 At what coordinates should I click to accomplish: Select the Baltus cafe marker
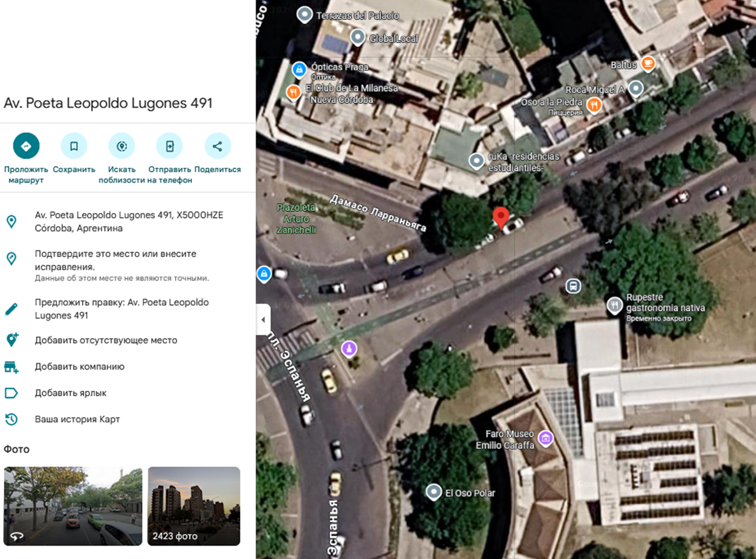[648, 64]
